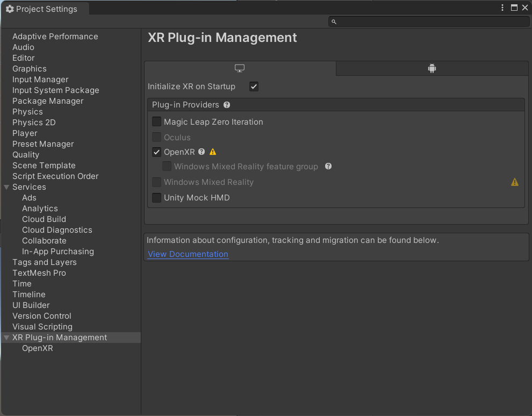Screen dimensions: 532x416
Task: Select the Services category label
Action: [x=29, y=187]
